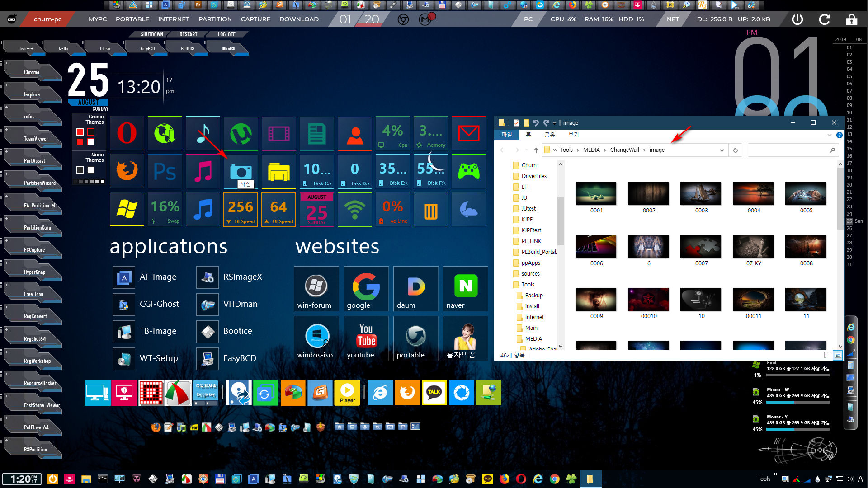Viewport: 868px width, 488px height.
Task: Open the DOWNLOAD top bar menu
Action: (x=299, y=19)
